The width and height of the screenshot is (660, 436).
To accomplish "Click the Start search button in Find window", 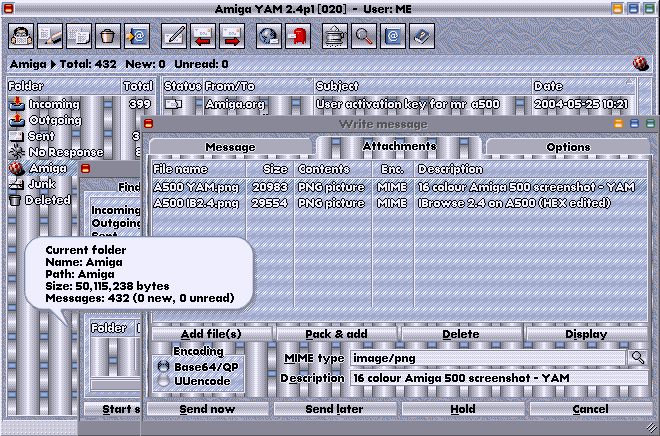I will tap(113, 409).
